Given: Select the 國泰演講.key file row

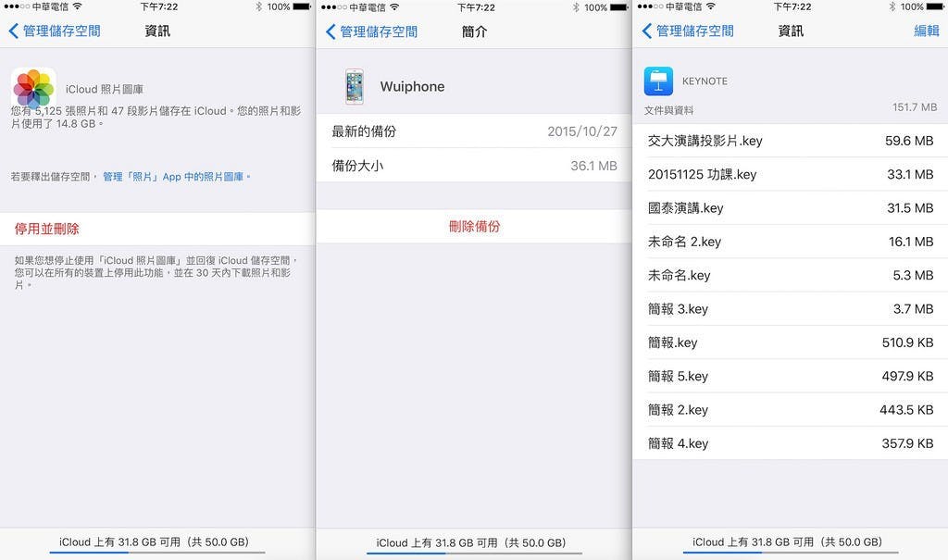Looking at the screenshot, I should [791, 208].
